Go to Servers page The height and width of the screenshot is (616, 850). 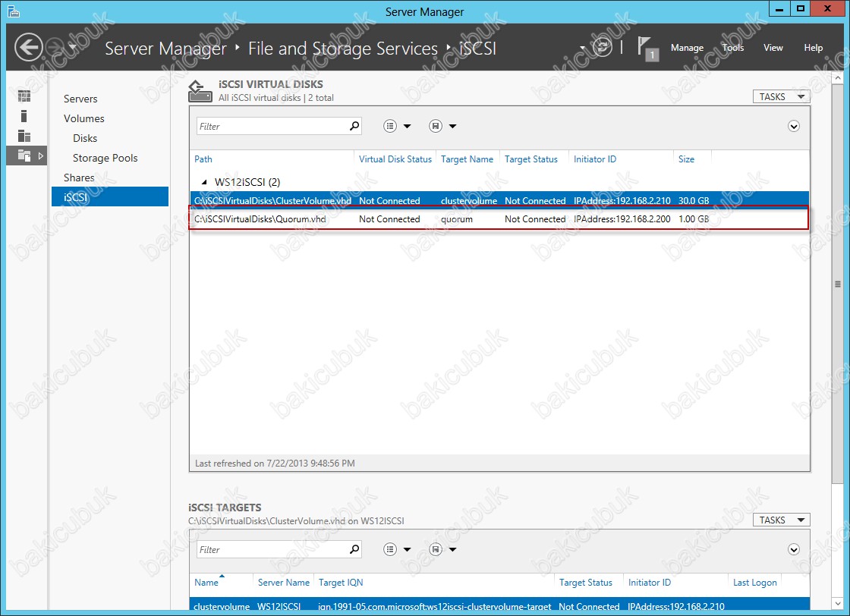pyautogui.click(x=80, y=99)
